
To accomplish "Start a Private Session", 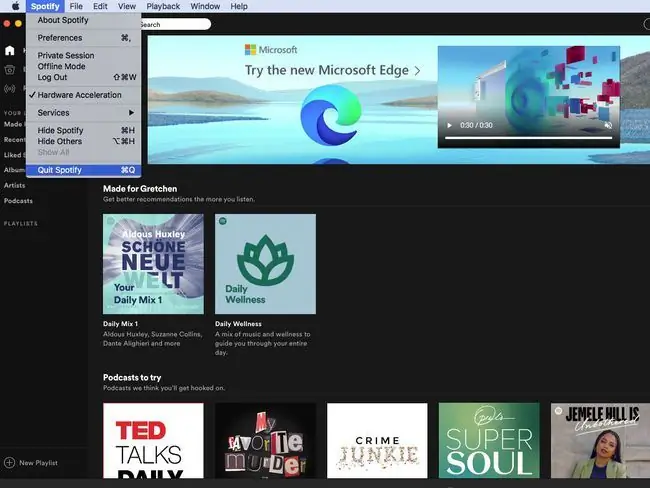I will pyautogui.click(x=83, y=55).
